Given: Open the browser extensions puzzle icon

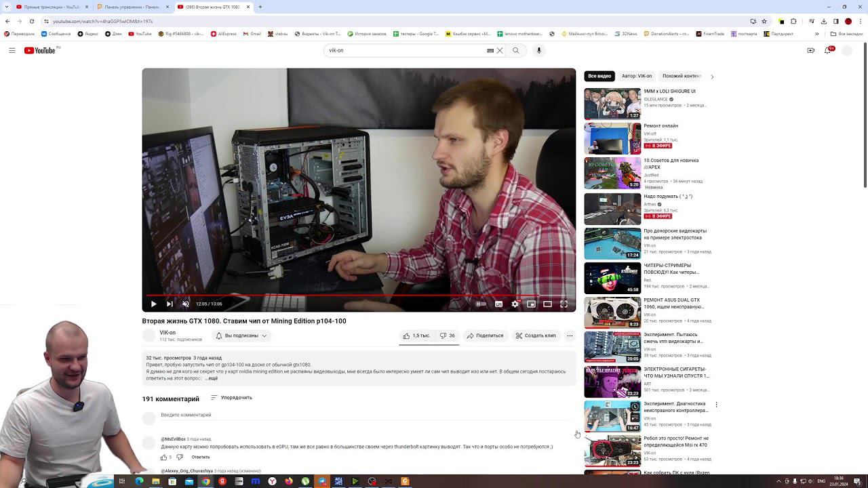Looking at the screenshot, I should [793, 21].
